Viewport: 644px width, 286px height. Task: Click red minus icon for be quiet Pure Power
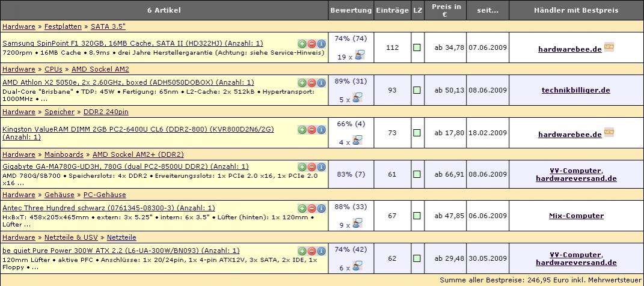[311, 251]
